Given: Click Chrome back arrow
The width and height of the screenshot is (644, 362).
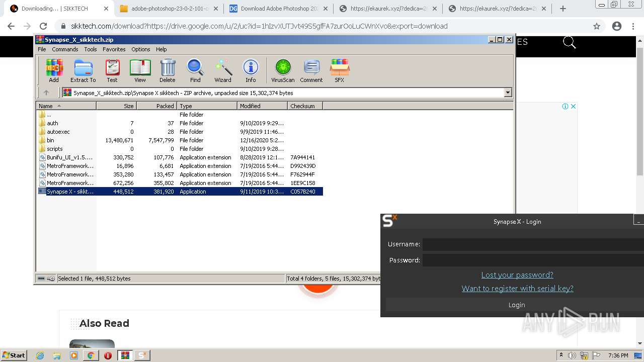Looking at the screenshot, I should pyautogui.click(x=11, y=26).
